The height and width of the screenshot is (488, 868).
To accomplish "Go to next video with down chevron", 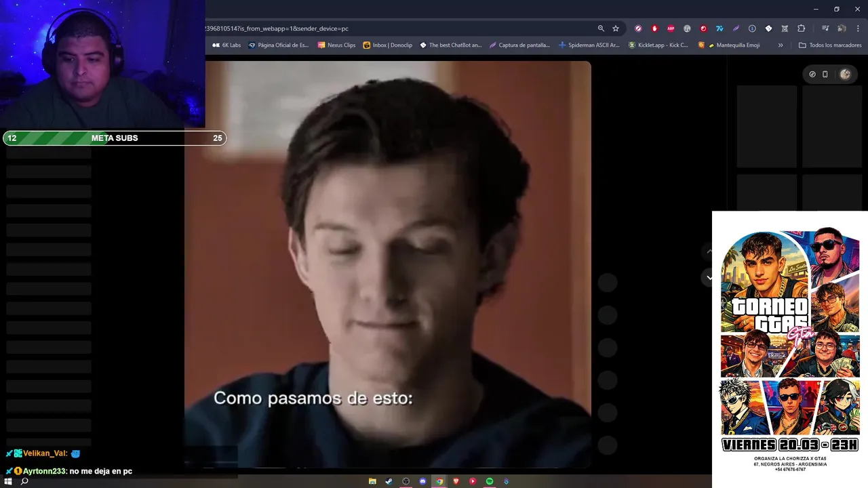I will pos(709,277).
